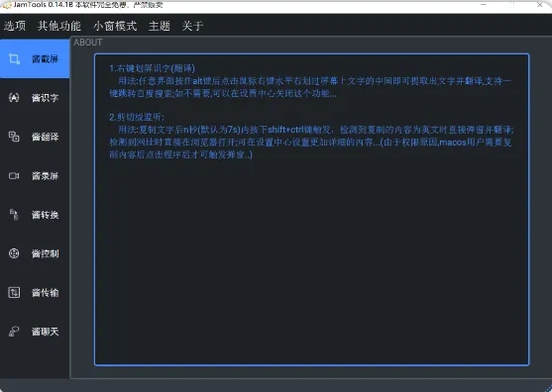Click the 酱翻译 text label in sidebar
552x392 pixels.
45,137
